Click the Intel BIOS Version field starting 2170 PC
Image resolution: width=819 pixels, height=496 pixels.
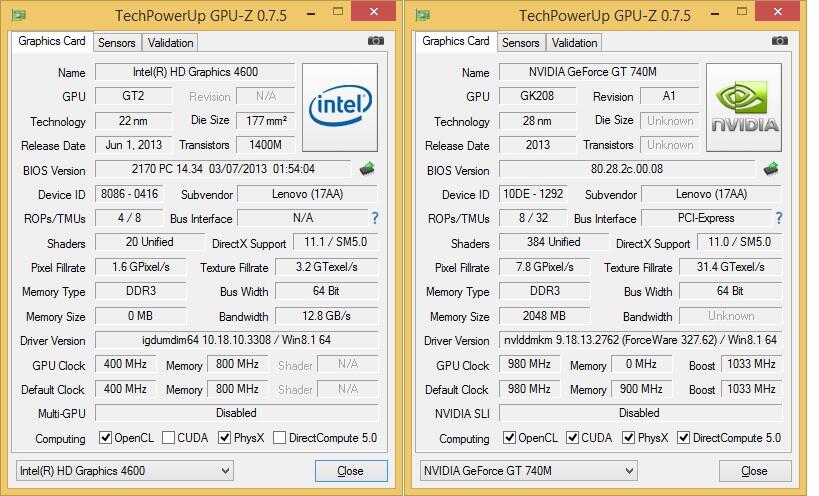coord(223,169)
